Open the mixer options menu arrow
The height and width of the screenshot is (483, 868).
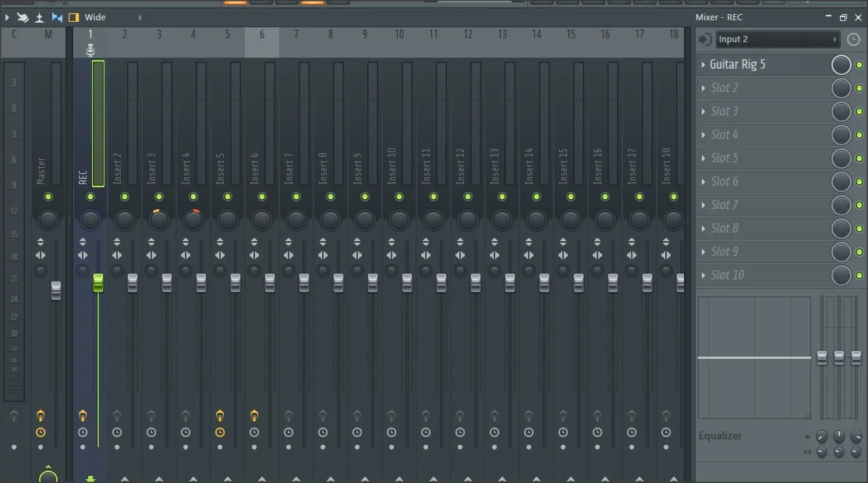(8, 17)
